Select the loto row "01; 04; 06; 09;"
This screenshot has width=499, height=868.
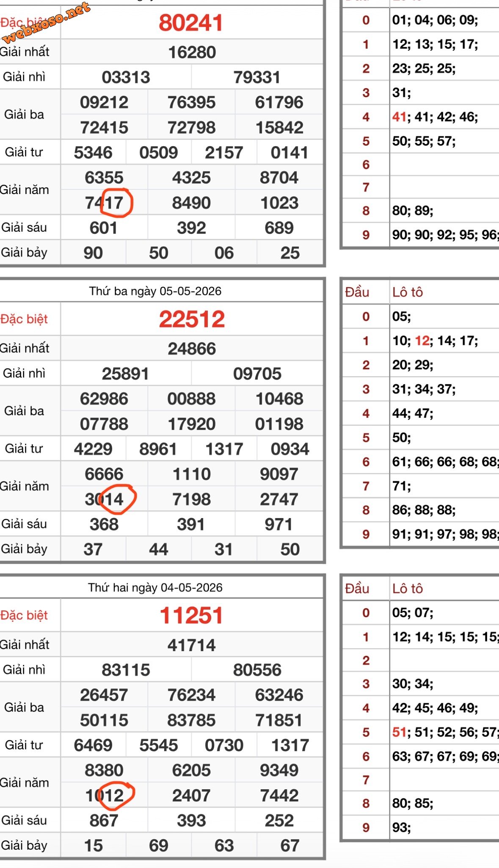click(435, 20)
